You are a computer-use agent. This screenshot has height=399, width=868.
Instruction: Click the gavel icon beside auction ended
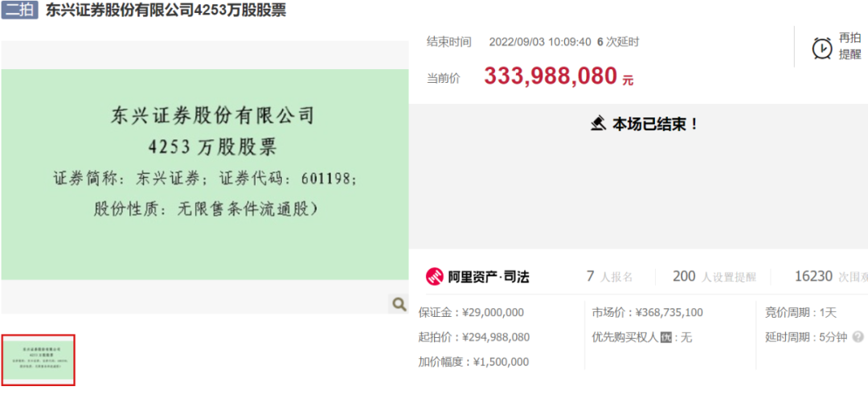(x=599, y=124)
